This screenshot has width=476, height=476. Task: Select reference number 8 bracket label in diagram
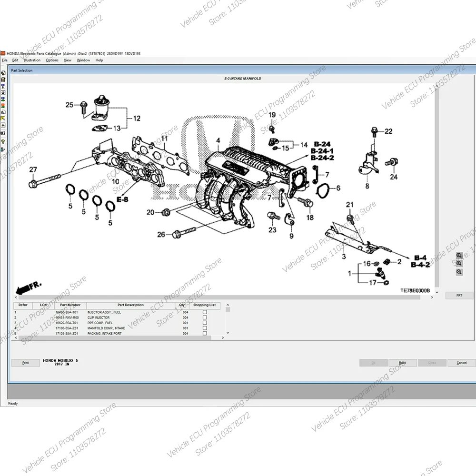tap(367, 186)
